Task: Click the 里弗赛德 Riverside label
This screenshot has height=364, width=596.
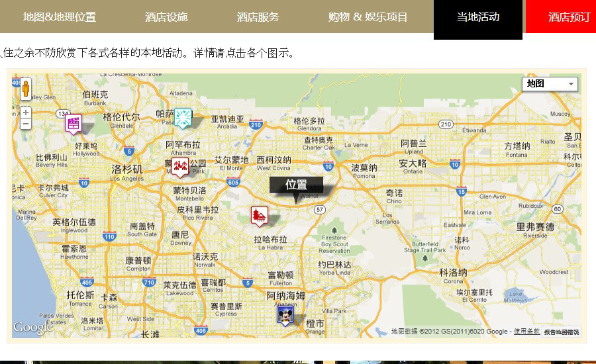Action: [535, 230]
